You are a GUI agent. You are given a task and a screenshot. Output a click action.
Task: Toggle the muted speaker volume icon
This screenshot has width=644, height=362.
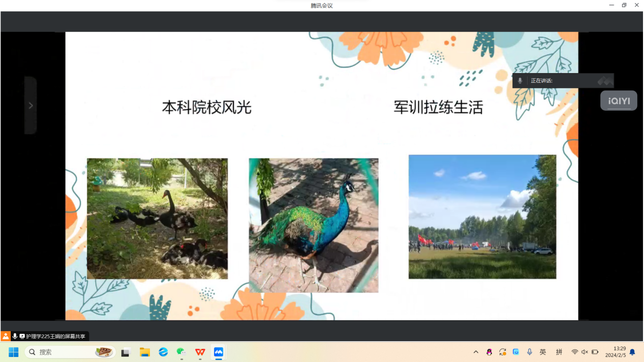tap(585, 352)
